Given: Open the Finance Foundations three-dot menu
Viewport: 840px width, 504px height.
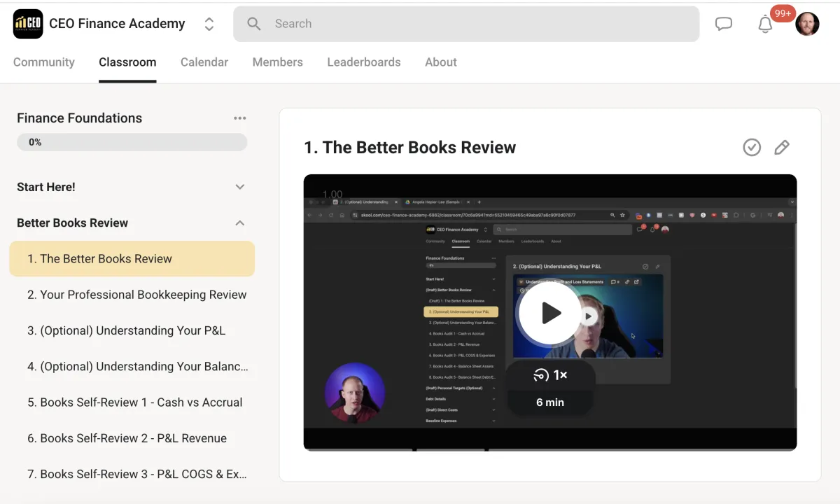Looking at the screenshot, I should (240, 118).
